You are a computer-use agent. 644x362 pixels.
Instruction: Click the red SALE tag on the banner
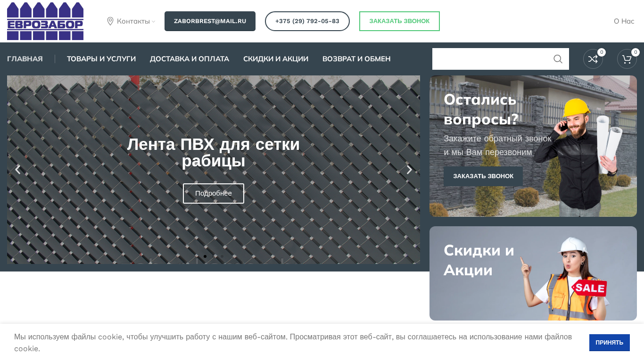[x=589, y=288]
